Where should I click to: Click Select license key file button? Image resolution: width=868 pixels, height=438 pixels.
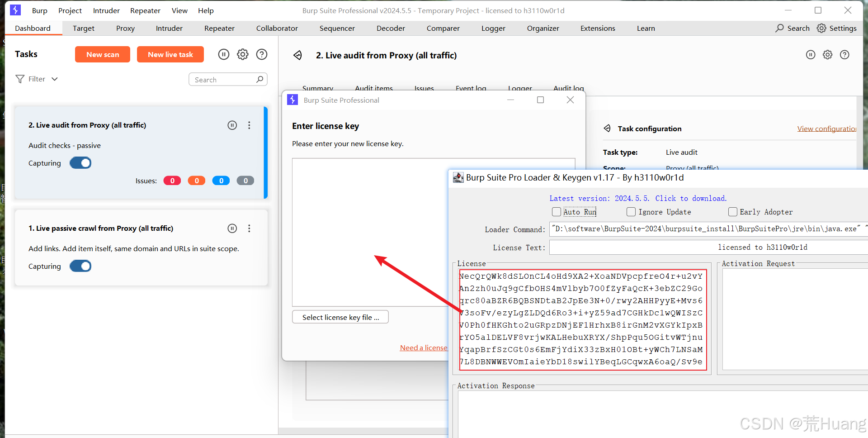click(x=340, y=317)
